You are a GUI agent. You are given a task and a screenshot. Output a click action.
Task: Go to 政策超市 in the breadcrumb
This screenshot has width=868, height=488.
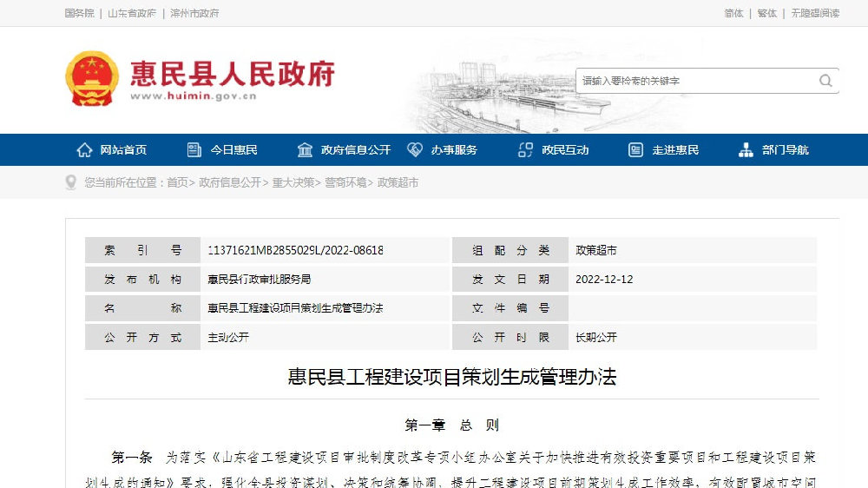coord(398,183)
